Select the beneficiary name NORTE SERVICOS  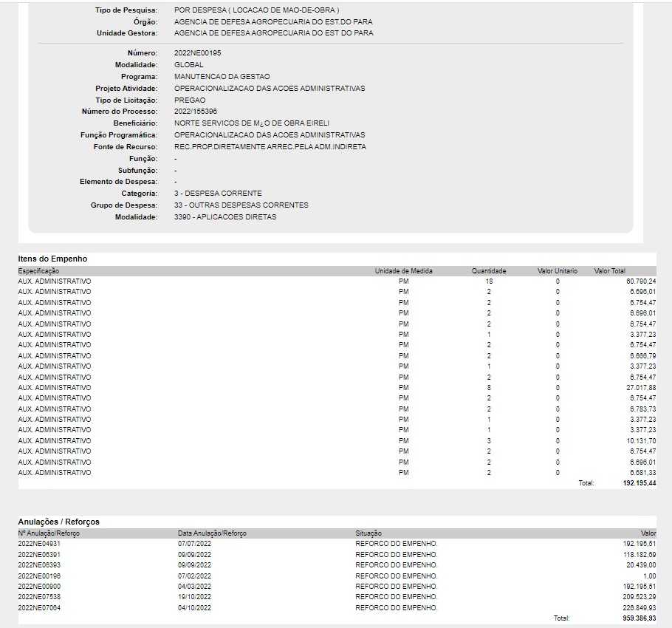pyautogui.click(x=252, y=123)
